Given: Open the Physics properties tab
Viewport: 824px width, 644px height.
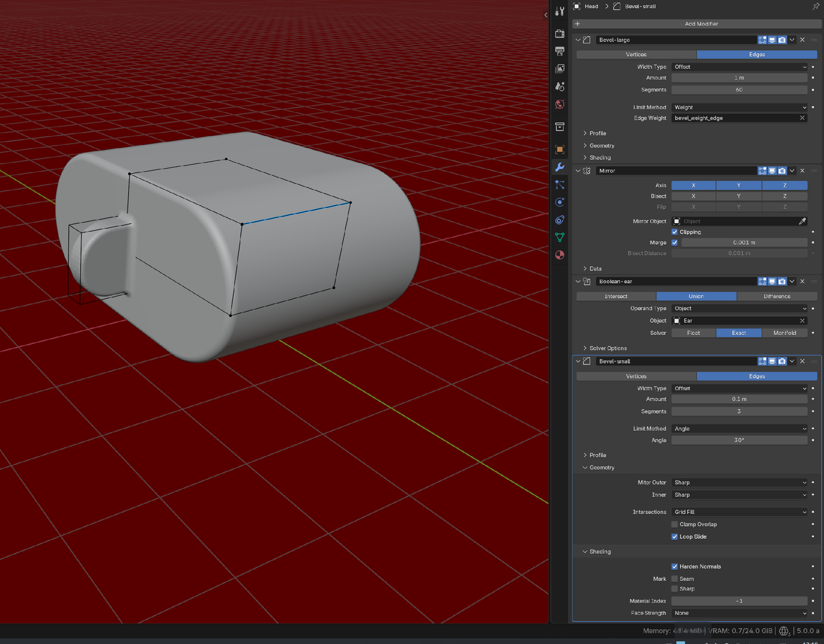Looking at the screenshot, I should pyautogui.click(x=559, y=202).
